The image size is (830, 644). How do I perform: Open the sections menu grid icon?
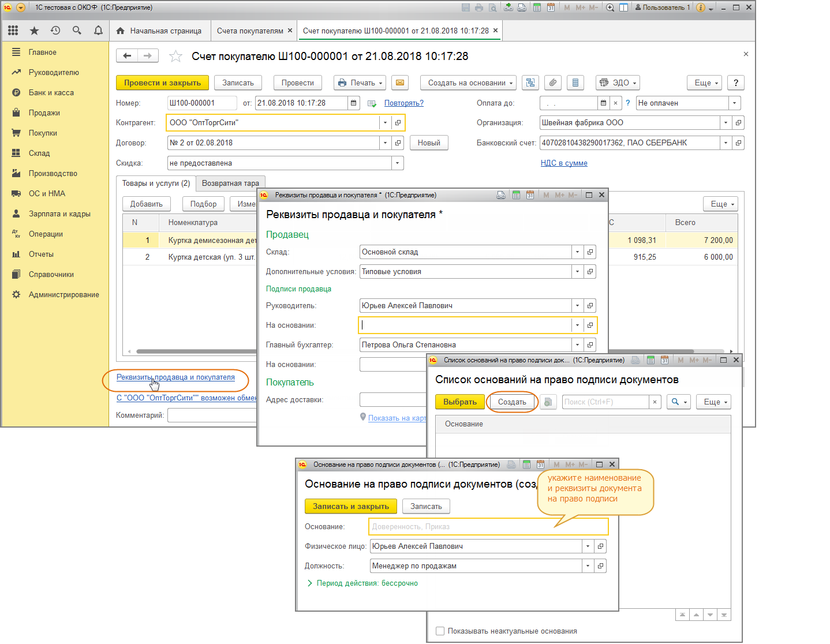coord(13,31)
